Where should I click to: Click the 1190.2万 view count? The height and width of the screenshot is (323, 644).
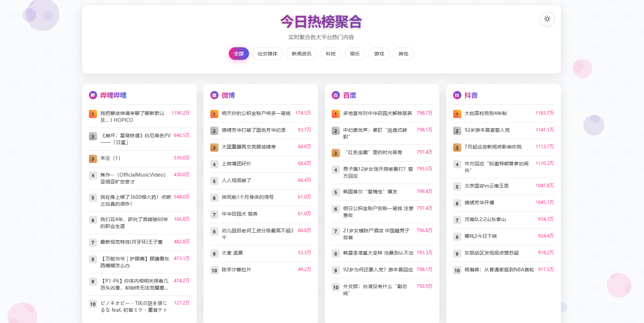pos(181,113)
